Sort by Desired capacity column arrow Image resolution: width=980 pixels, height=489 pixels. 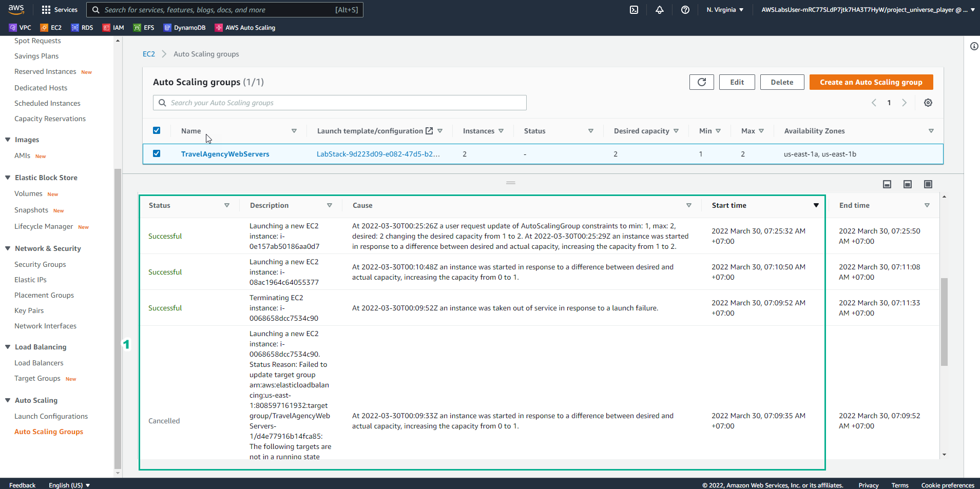(x=676, y=131)
